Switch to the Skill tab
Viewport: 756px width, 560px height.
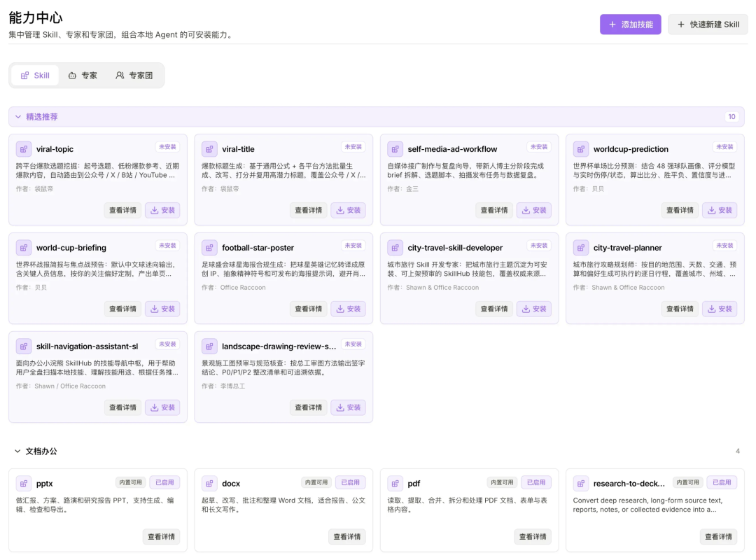click(x=35, y=76)
